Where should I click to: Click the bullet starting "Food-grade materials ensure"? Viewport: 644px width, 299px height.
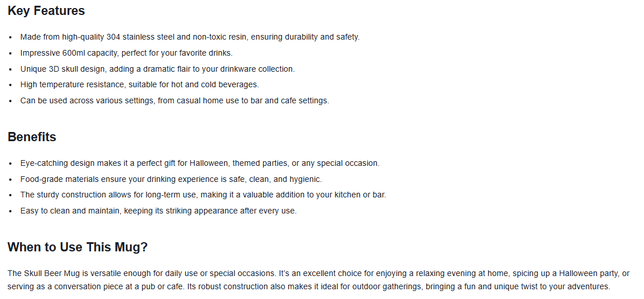tap(171, 179)
